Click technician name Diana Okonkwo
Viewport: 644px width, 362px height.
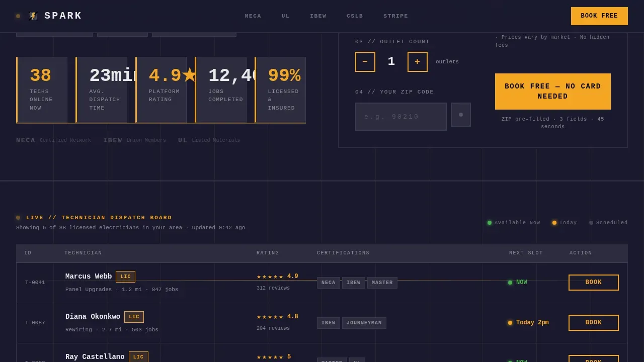93,317
